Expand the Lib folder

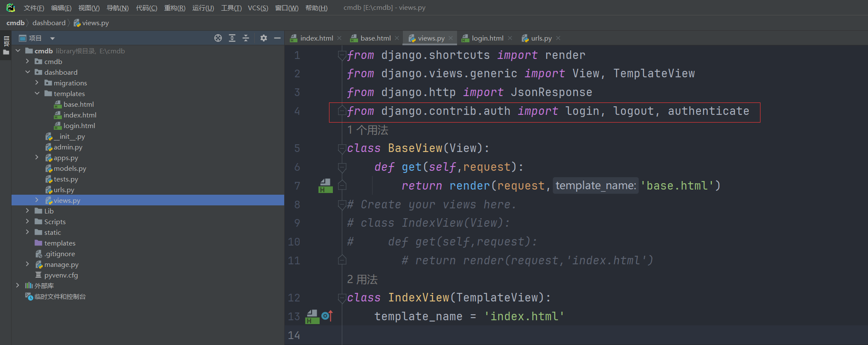(27, 211)
